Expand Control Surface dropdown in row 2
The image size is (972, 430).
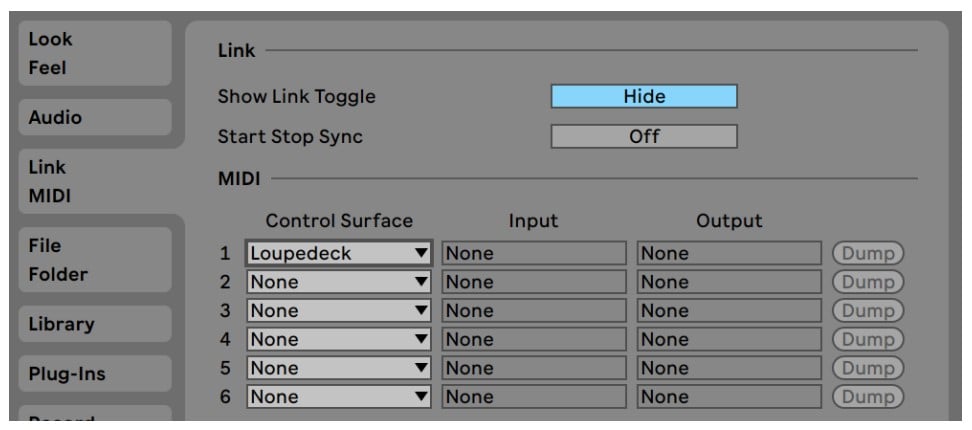[339, 282]
